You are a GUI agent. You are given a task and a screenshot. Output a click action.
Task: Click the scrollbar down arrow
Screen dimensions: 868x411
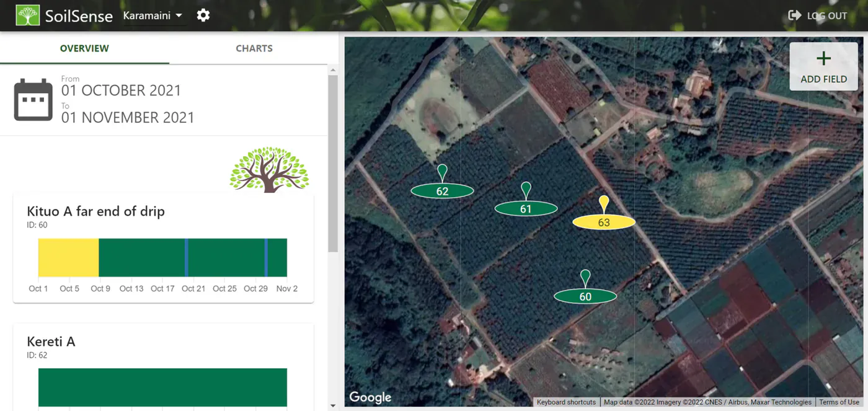tap(333, 406)
